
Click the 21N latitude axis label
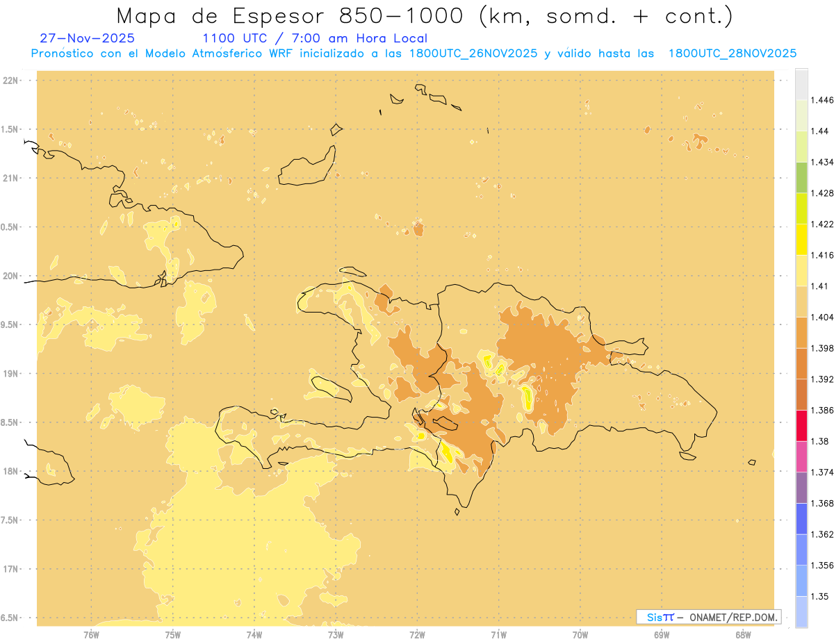(10, 178)
